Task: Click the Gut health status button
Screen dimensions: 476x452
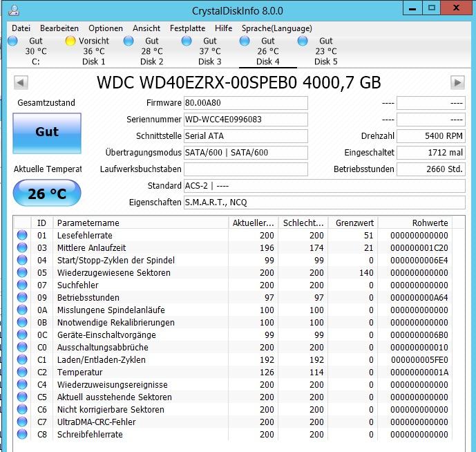Action: tap(47, 133)
